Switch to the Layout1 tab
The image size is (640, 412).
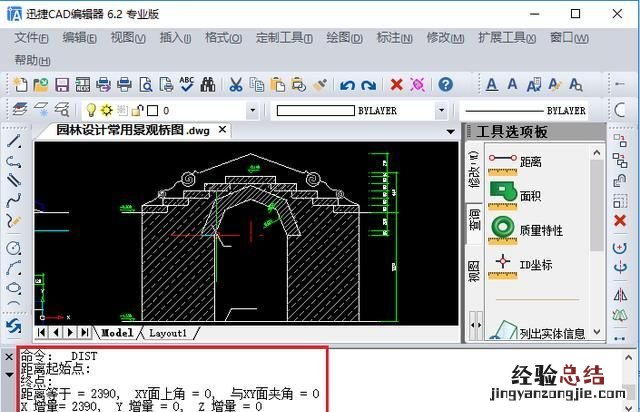point(167,333)
